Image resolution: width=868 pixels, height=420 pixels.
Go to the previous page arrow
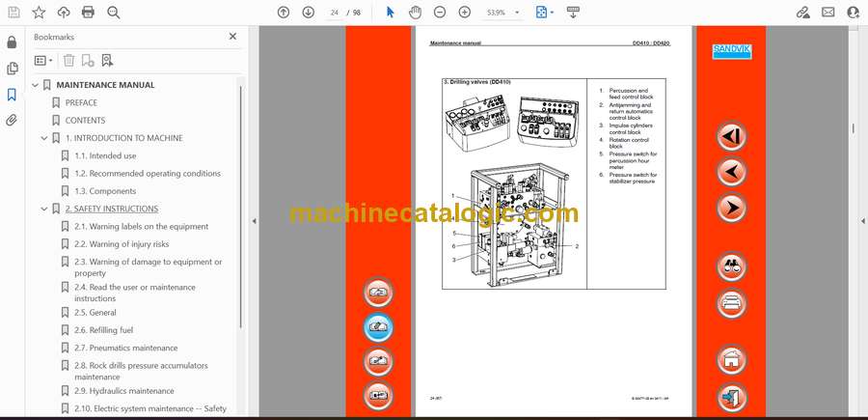tap(284, 13)
